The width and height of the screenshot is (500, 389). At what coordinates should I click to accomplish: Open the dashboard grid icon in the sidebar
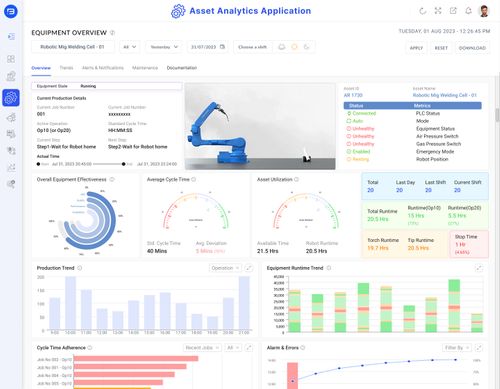11,59
